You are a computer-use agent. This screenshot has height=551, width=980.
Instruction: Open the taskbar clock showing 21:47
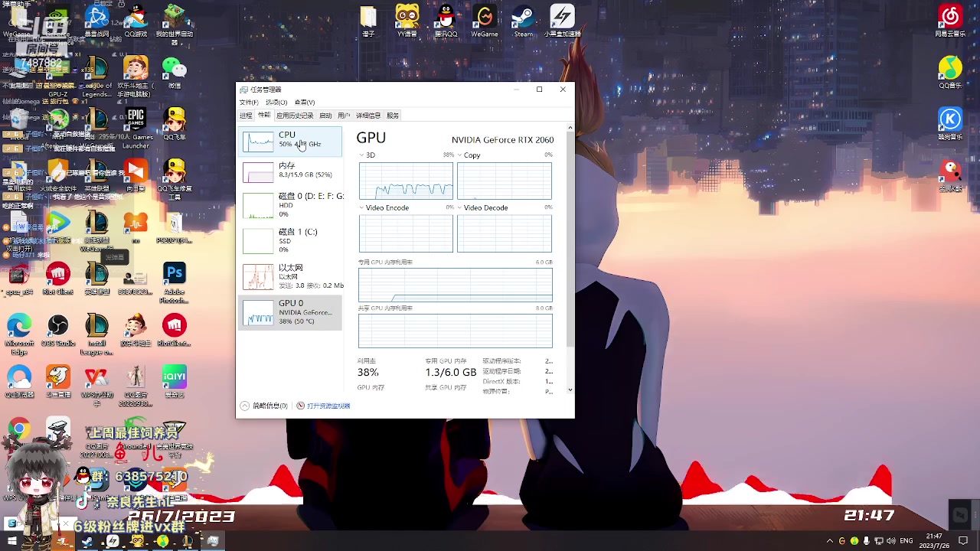(x=934, y=541)
